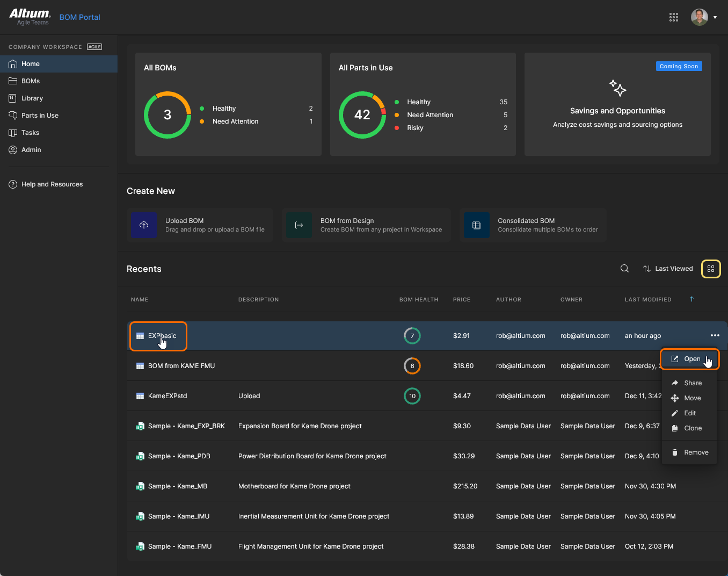Select Remove in the context menu
This screenshot has height=576, width=728.
(696, 452)
